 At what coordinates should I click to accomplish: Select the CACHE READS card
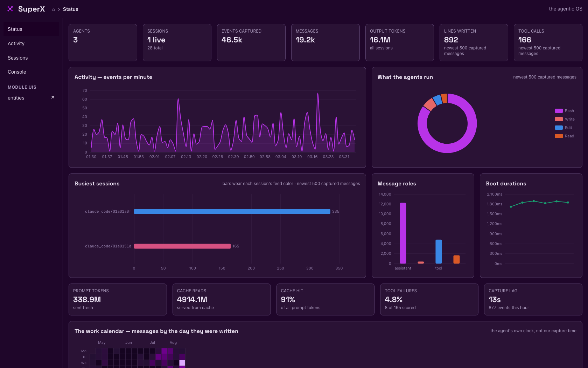[x=222, y=299]
